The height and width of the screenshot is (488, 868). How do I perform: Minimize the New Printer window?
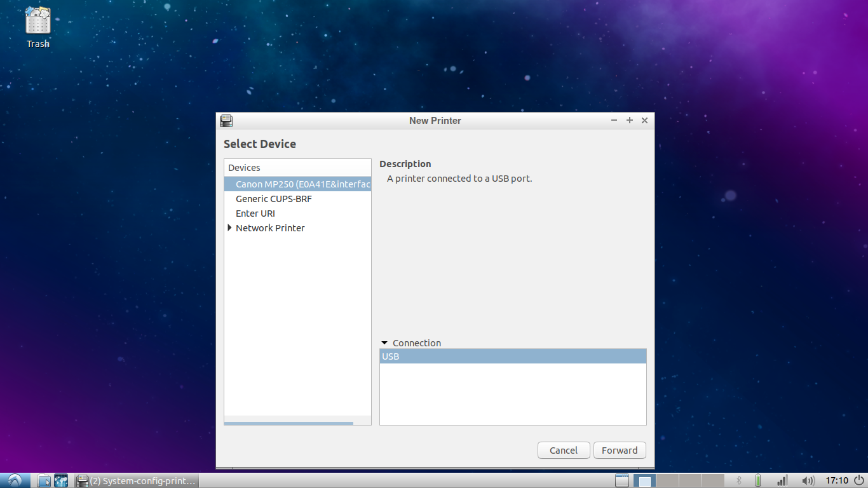click(614, 121)
